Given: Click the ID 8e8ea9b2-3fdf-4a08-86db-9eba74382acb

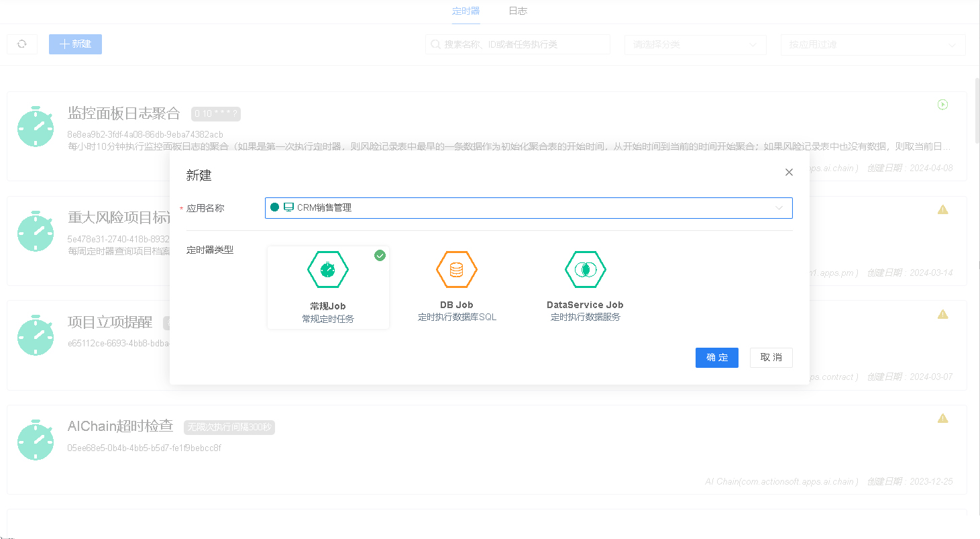Looking at the screenshot, I should [x=146, y=134].
